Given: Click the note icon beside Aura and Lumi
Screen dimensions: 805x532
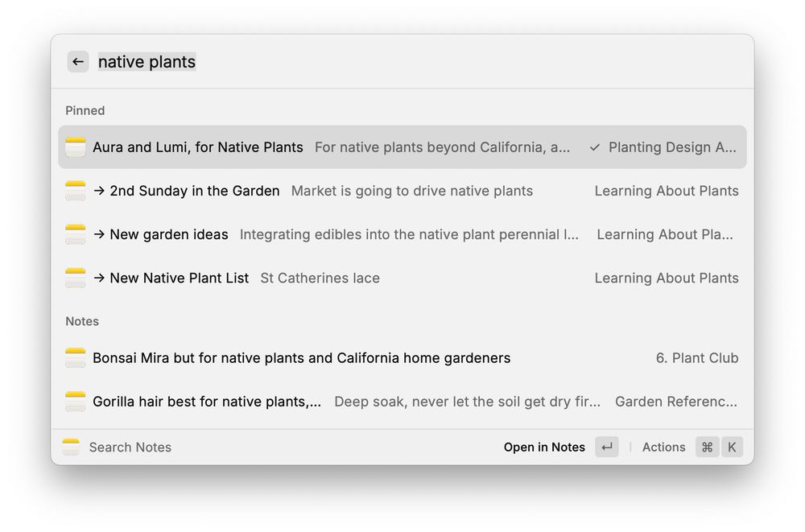Looking at the screenshot, I should [x=76, y=147].
